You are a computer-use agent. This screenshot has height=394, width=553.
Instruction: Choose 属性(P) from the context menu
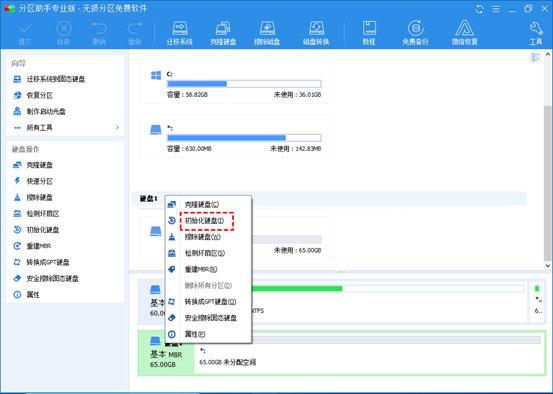tap(195, 334)
